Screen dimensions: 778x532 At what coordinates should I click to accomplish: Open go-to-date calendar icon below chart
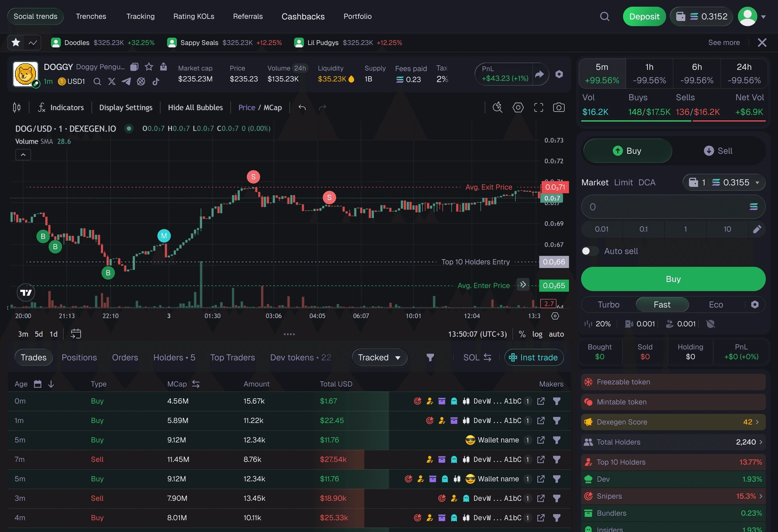pyautogui.click(x=76, y=334)
